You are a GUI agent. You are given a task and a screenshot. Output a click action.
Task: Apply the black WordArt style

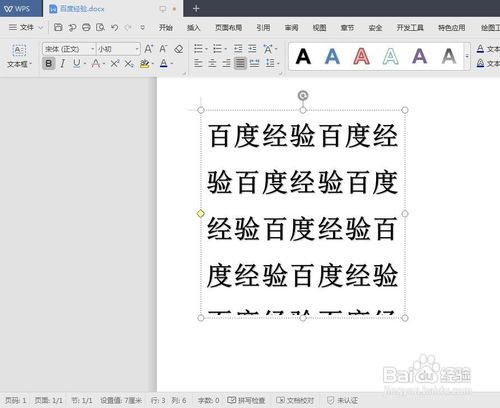tap(303, 56)
